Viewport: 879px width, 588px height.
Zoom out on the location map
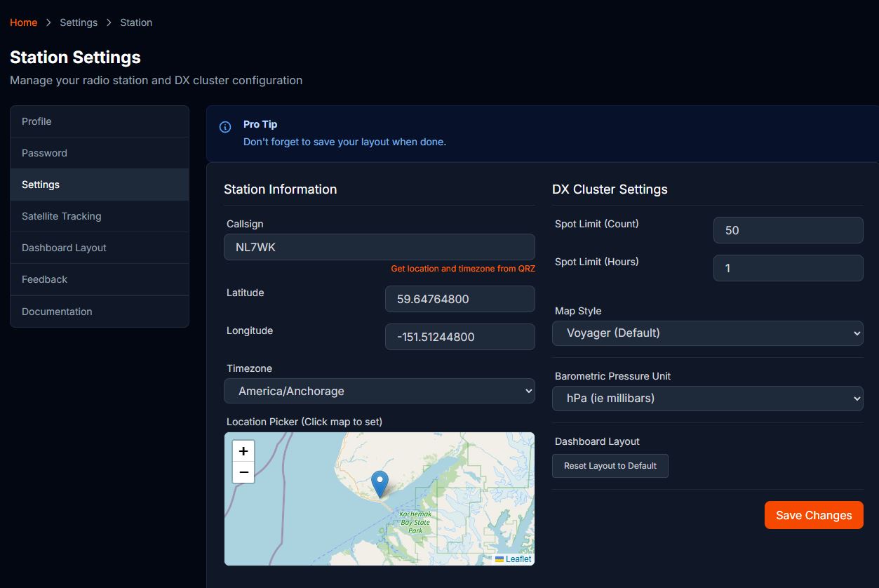click(243, 472)
